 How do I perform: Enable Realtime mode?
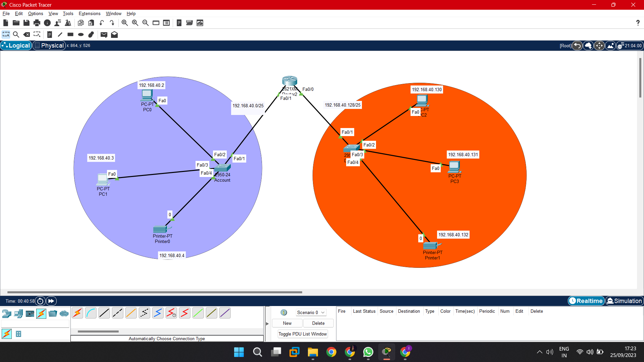586,301
